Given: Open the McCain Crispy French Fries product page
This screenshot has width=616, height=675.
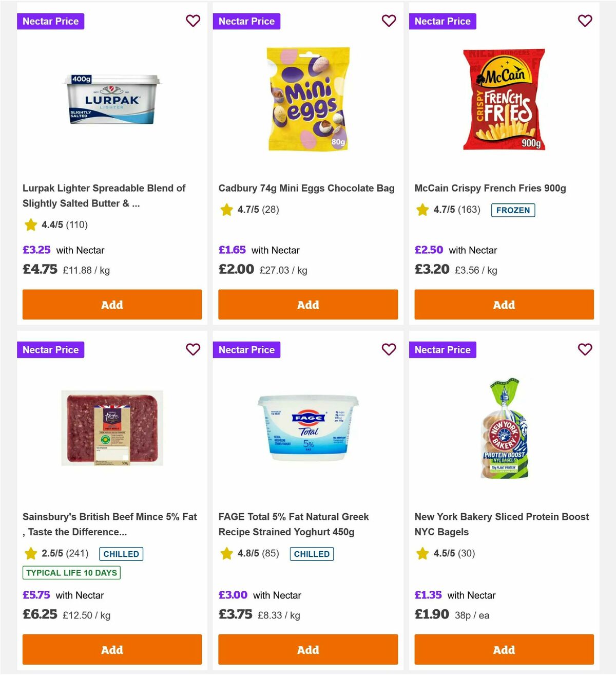Looking at the screenshot, I should coord(490,188).
